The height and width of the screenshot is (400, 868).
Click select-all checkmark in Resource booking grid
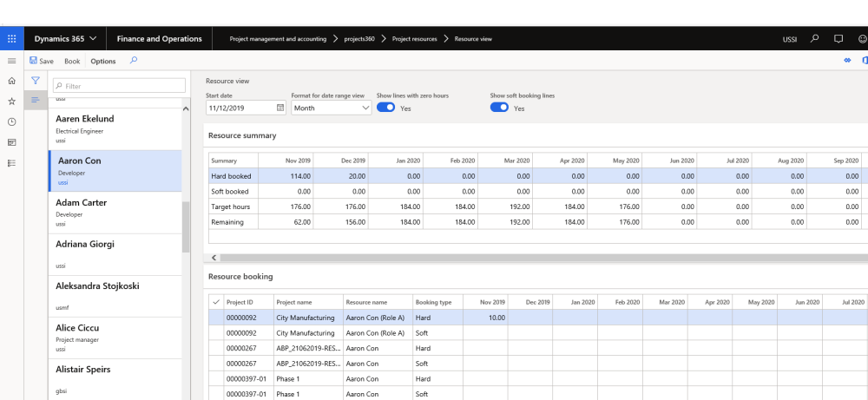pyautogui.click(x=215, y=302)
